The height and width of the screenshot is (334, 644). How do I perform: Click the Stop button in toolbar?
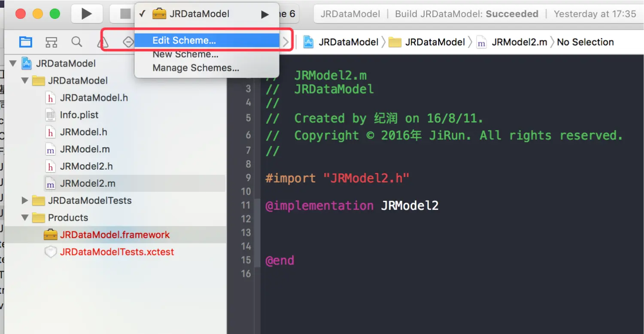125,14
